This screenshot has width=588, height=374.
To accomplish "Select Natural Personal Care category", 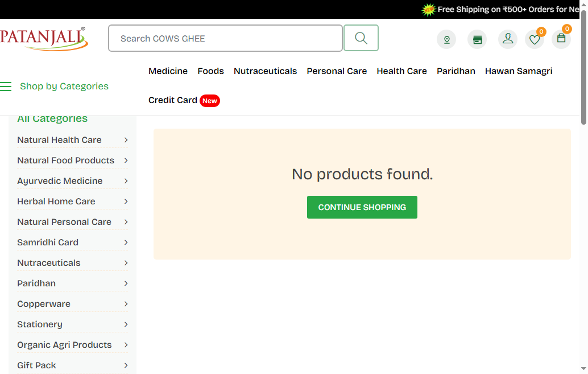I will coord(64,222).
